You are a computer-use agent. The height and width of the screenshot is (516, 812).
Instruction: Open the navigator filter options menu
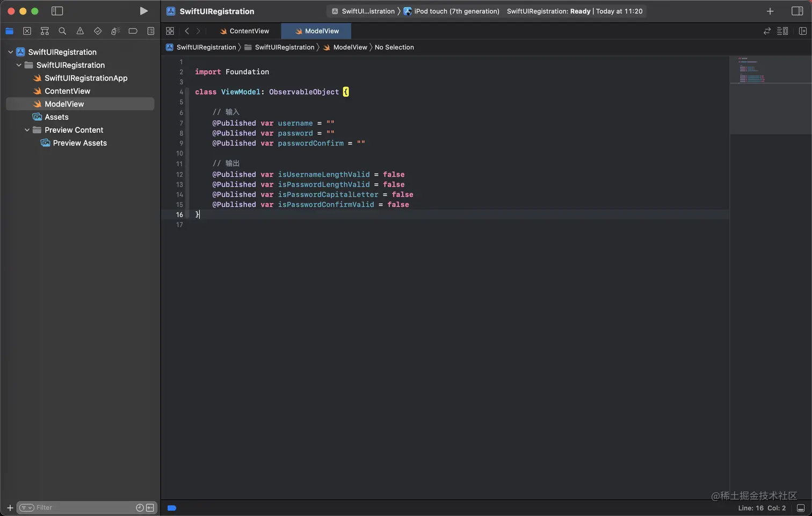pyautogui.click(x=26, y=507)
